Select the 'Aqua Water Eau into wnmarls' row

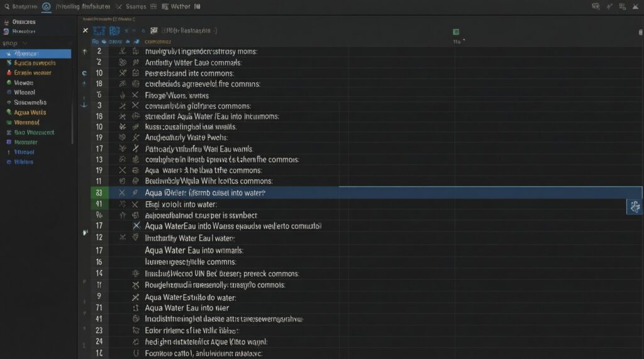(194, 250)
